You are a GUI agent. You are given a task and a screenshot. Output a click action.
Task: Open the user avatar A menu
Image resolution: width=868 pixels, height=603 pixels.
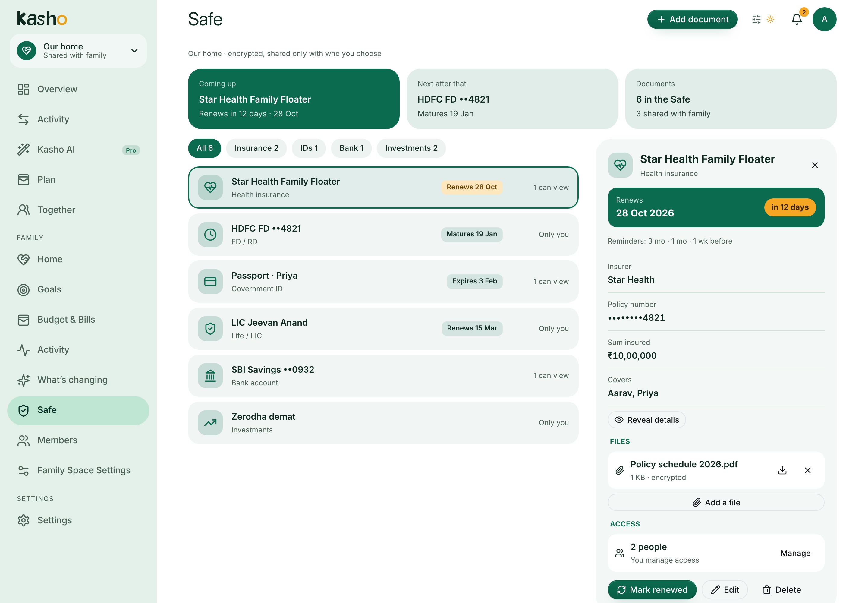(824, 19)
